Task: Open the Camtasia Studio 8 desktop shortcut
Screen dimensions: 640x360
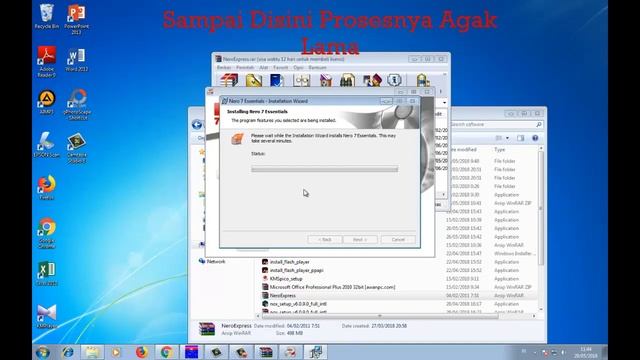Action: [76, 148]
